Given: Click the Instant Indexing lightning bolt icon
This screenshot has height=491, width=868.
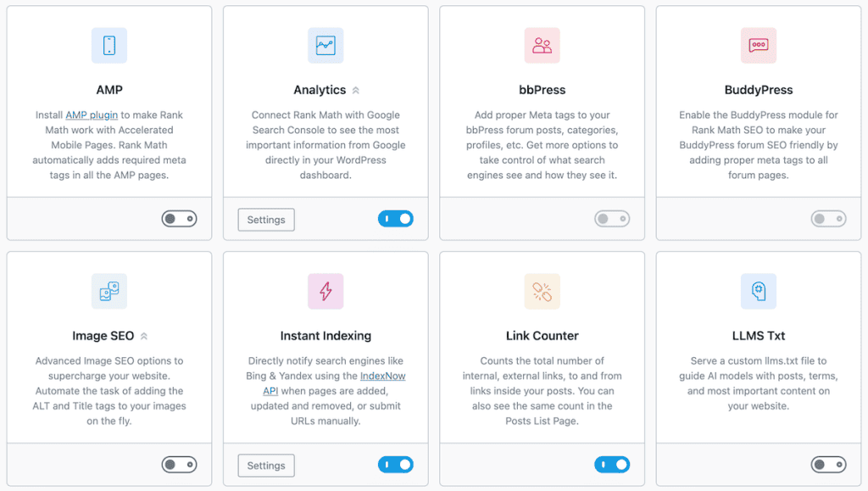Looking at the screenshot, I should tap(325, 291).
